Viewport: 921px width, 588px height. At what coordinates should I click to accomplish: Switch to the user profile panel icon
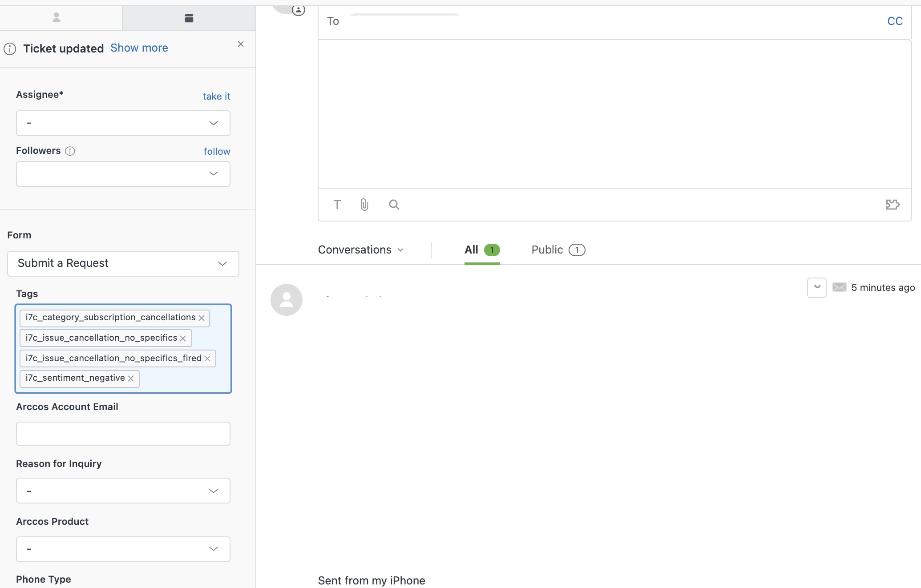(57, 18)
